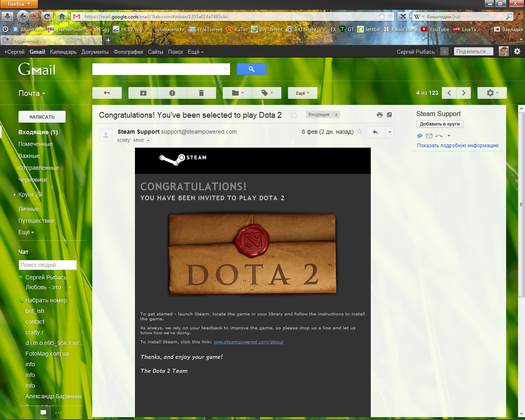This screenshot has height=420, width=525.
Task: Click Поиск людей chat search field
Action: pos(48,265)
